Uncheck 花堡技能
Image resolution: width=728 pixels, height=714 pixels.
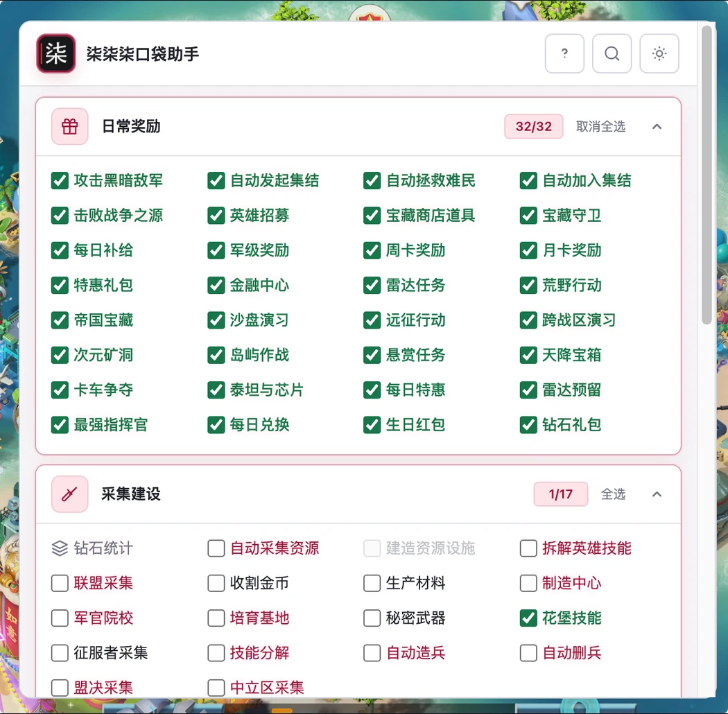point(528,618)
